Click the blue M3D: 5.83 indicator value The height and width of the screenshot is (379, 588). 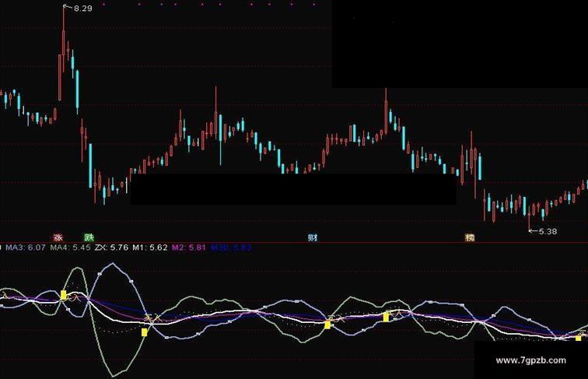click(x=231, y=247)
